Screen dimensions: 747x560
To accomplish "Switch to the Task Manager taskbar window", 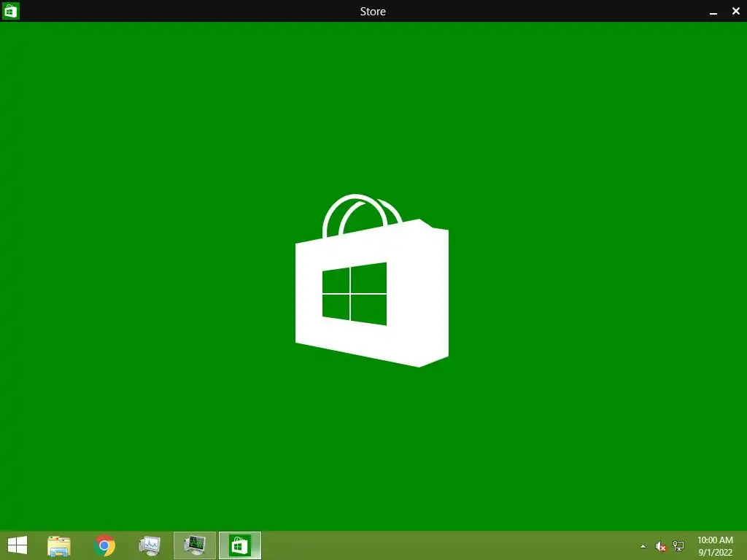I will 195,545.
